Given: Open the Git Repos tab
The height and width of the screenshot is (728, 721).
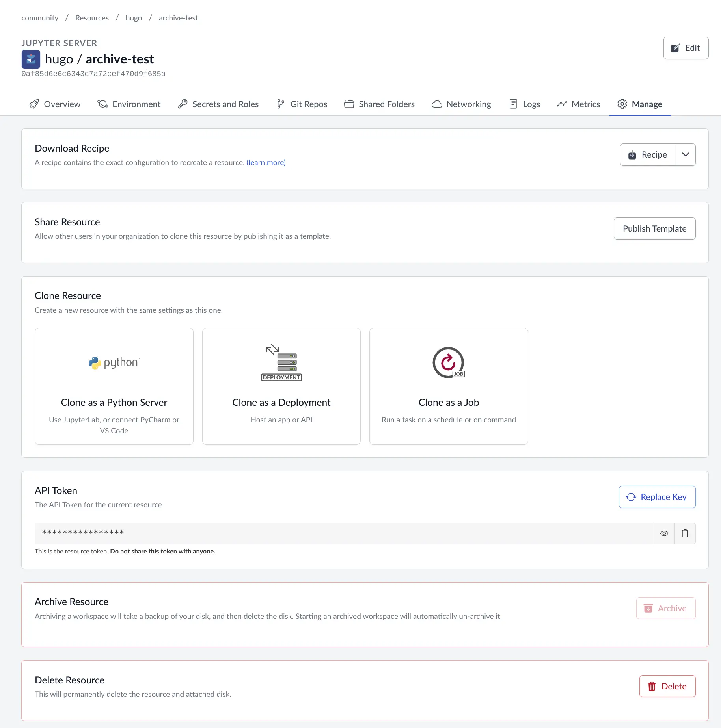Looking at the screenshot, I should [x=302, y=104].
